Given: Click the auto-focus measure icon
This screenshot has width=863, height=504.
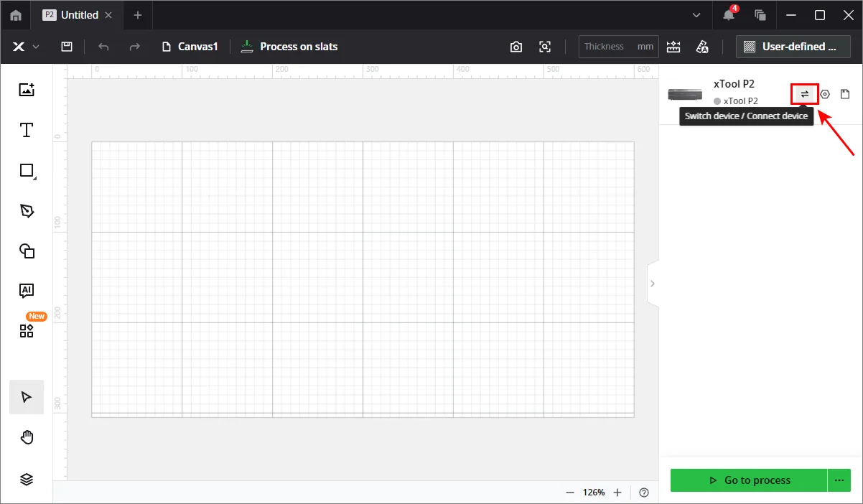Looking at the screenshot, I should [x=546, y=47].
